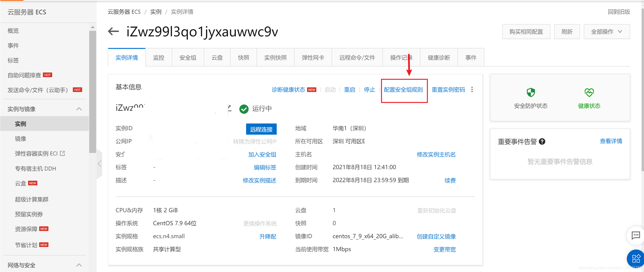Viewport: 644px width, 272px height.
Task: Open the 远程命令/文件 tab
Action: point(357,57)
